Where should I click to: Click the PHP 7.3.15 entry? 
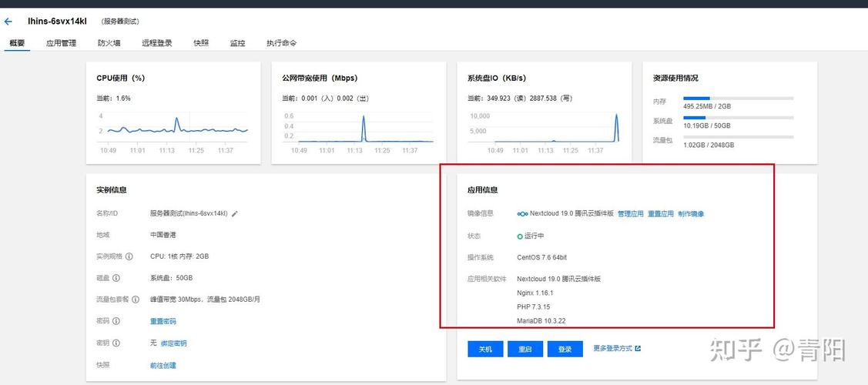533,306
